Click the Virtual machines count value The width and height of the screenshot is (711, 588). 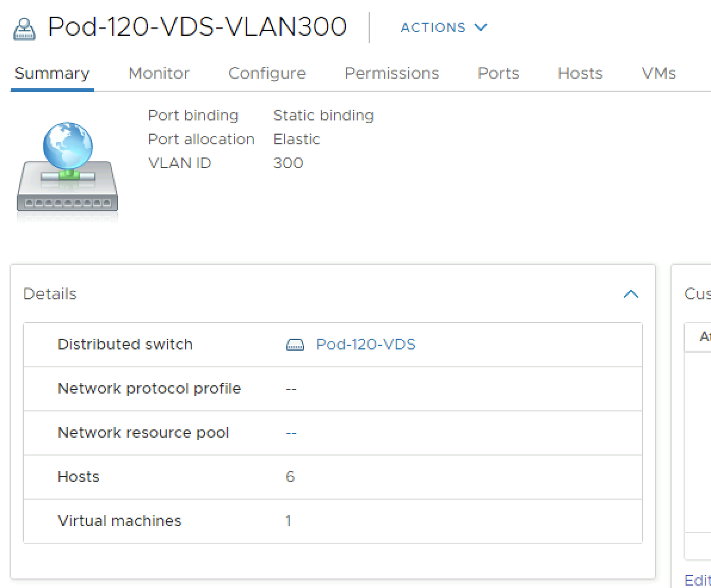(x=289, y=521)
